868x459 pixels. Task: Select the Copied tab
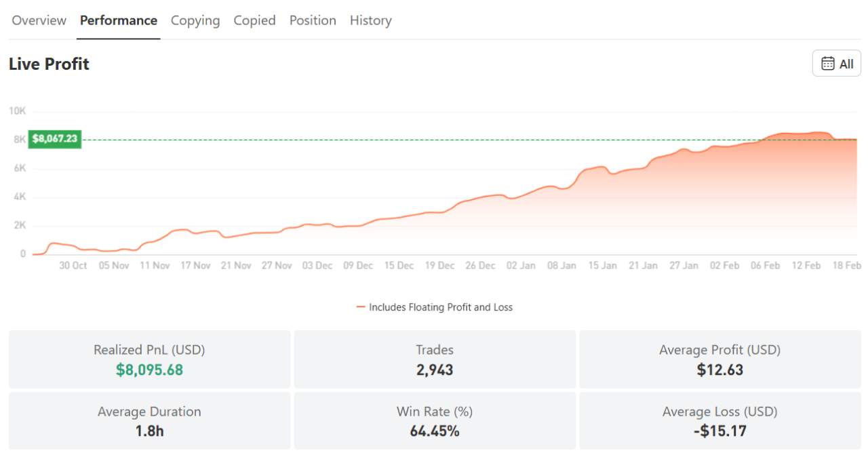[x=254, y=20]
